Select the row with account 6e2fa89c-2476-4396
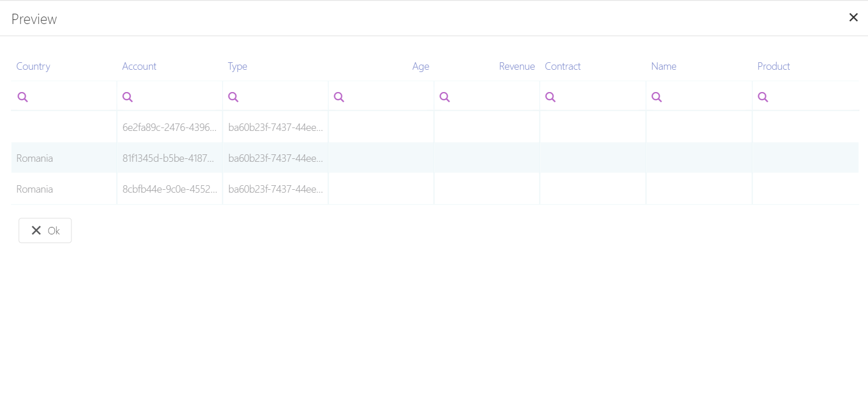The width and height of the screenshot is (868, 411). (x=169, y=127)
